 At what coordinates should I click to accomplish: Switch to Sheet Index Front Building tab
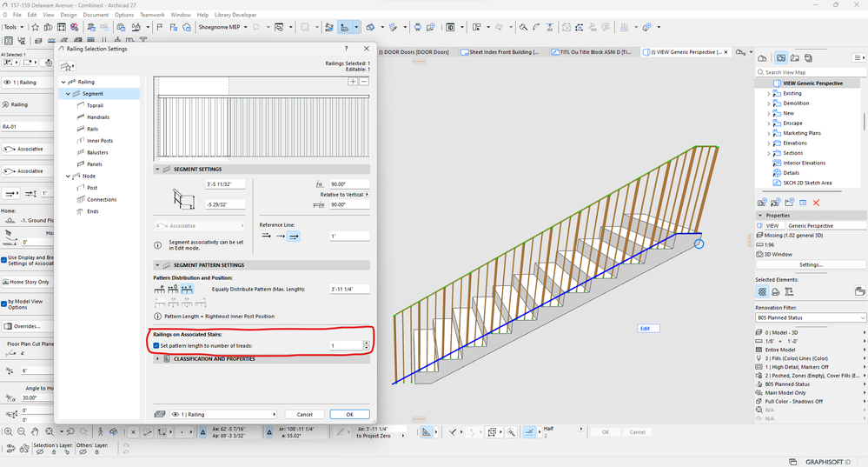coord(503,52)
